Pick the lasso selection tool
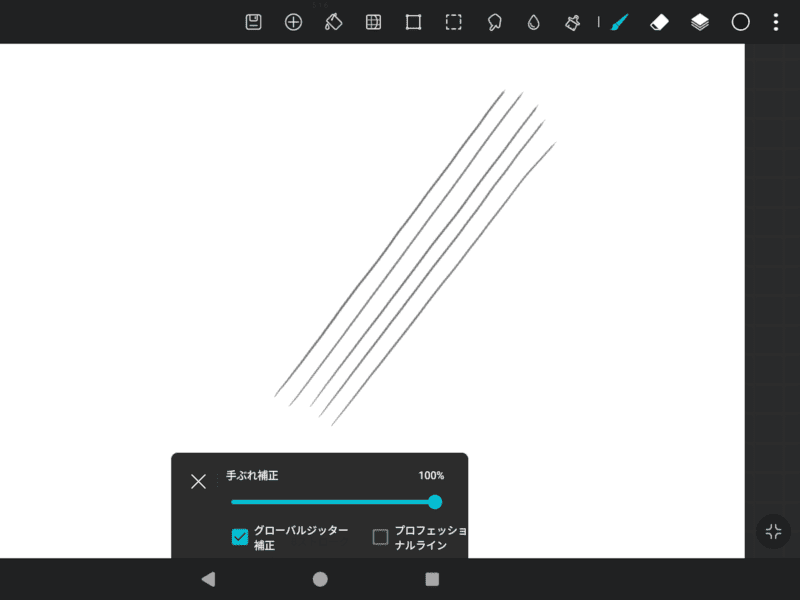800x600 pixels. (x=493, y=22)
